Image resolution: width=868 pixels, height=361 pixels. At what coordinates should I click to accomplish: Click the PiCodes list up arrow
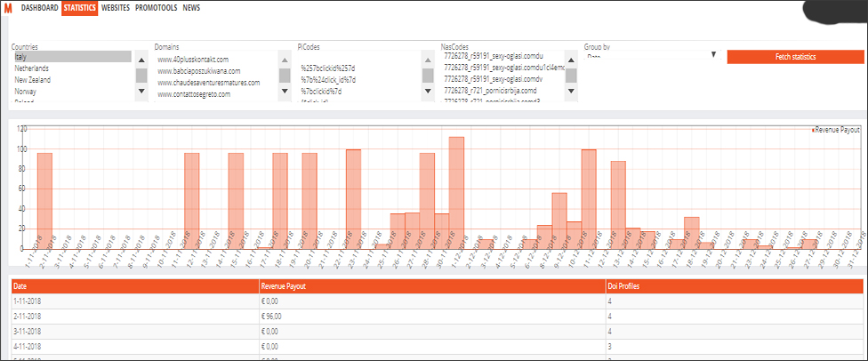click(x=428, y=60)
